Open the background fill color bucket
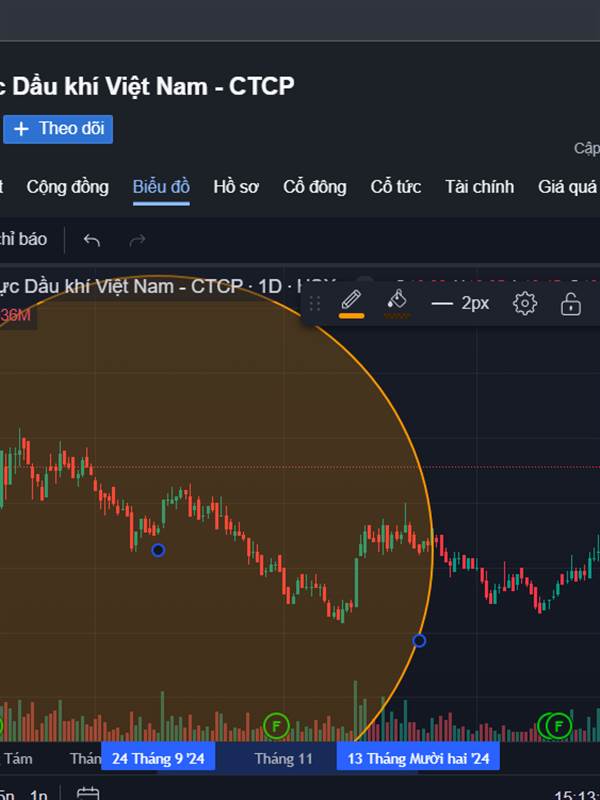The width and height of the screenshot is (600, 800). (x=397, y=303)
